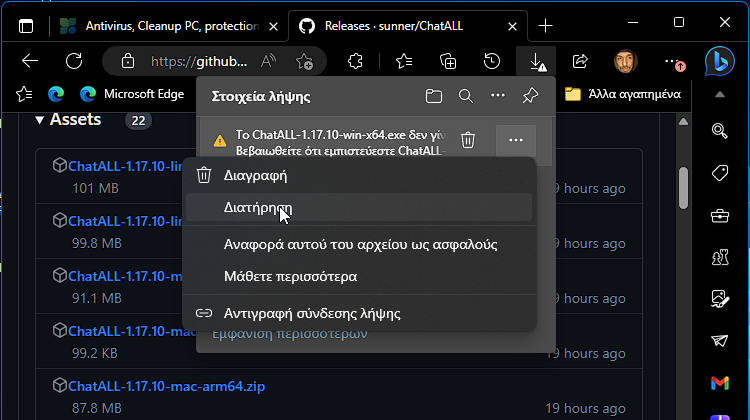This screenshot has height=420, width=750.
Task: Open the ChatALL asset listed as 99.8 MB
Action: 125,221
